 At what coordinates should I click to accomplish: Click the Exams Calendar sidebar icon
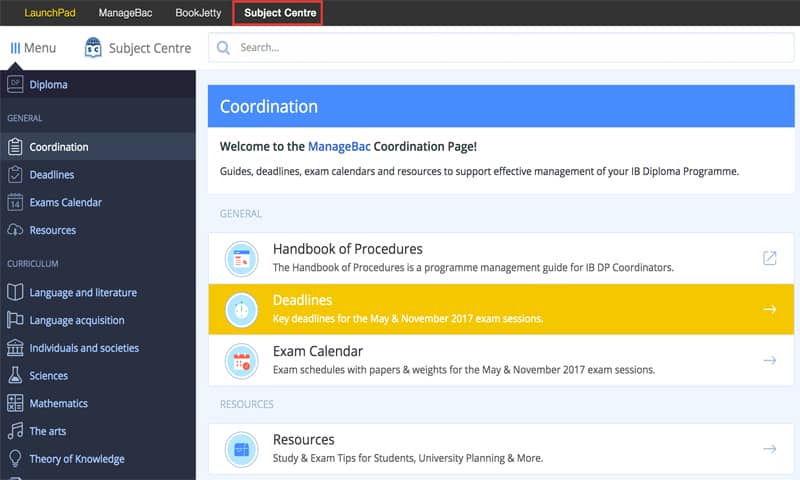pos(15,202)
